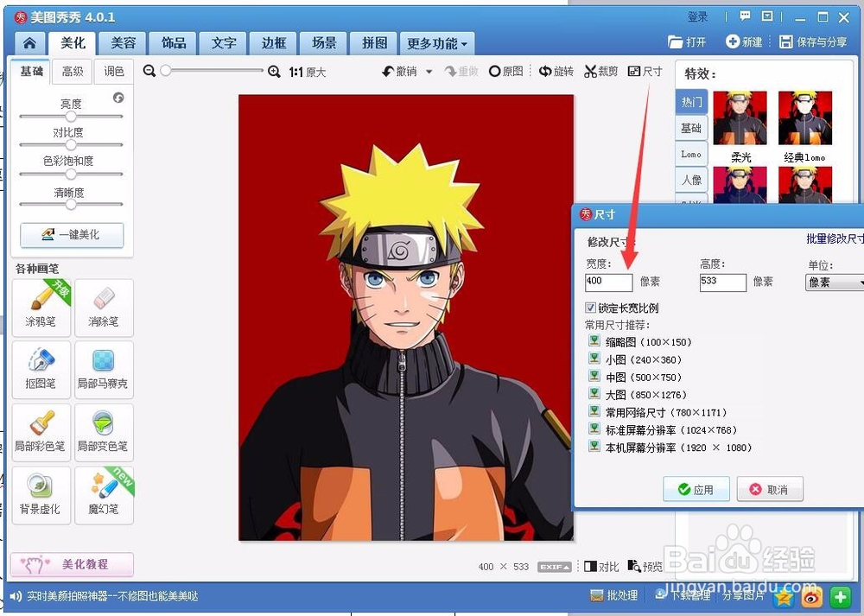
Task: Open the 单位 unit dropdown
Action: coord(835,283)
